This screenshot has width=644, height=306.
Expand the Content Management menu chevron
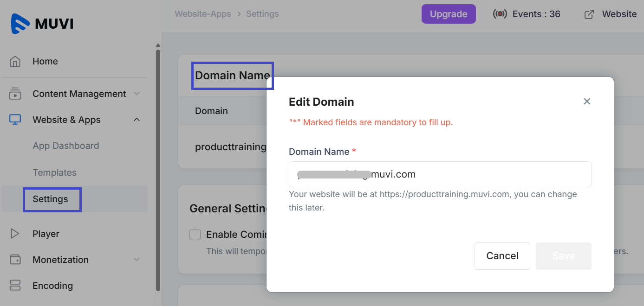137,94
